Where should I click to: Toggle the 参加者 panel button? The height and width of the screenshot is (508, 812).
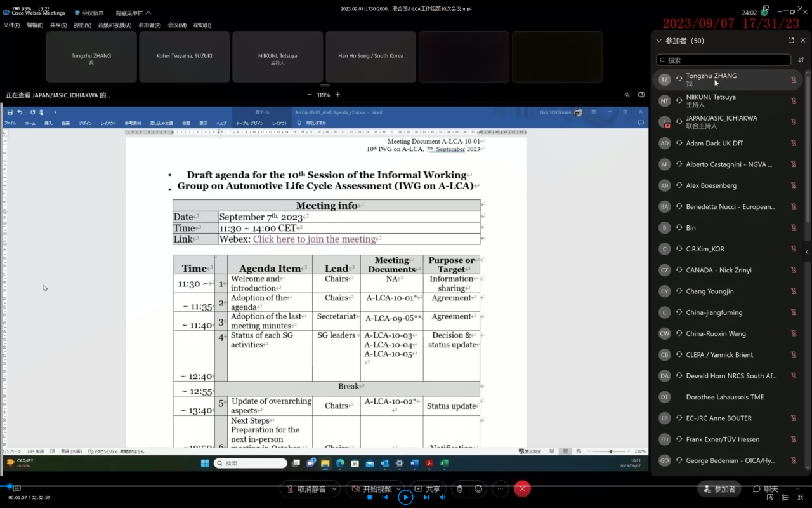[719, 489]
